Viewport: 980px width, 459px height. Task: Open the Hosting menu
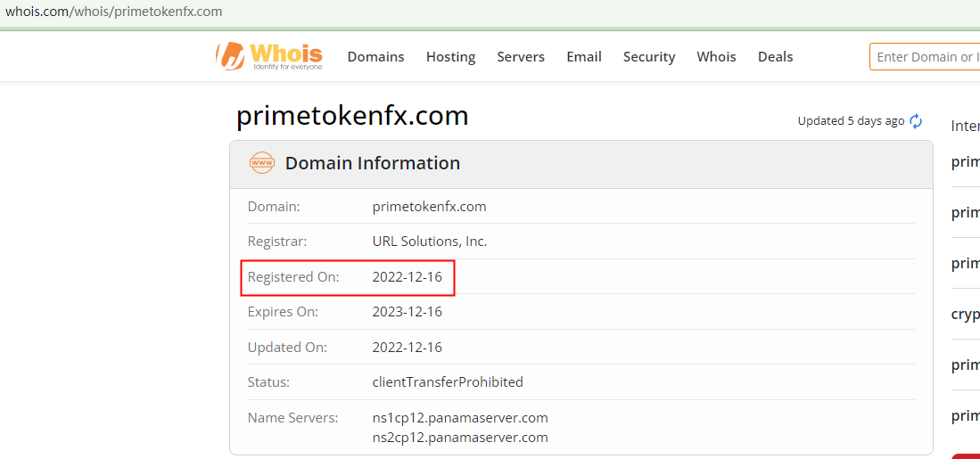[x=450, y=57]
